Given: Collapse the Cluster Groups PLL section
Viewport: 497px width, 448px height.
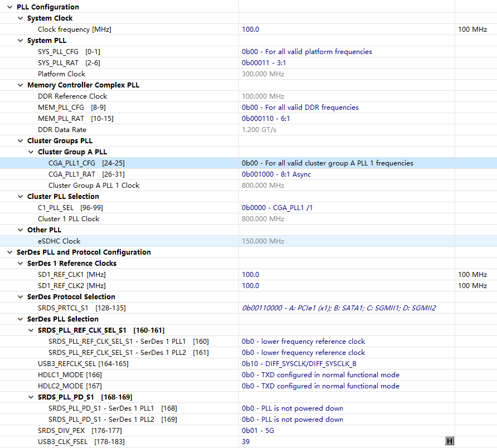Looking at the screenshot, I should tap(20, 140).
